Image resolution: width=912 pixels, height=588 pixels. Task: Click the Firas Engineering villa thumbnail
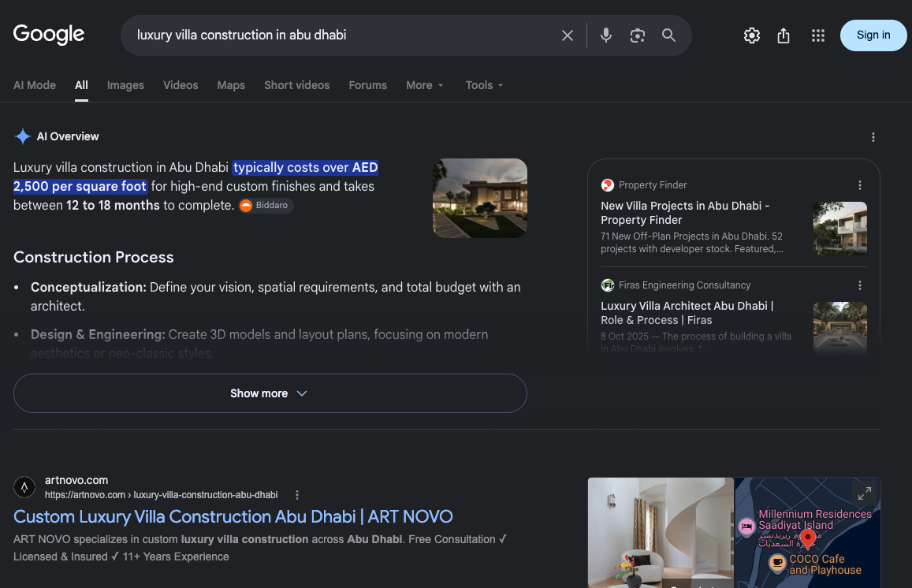840,328
